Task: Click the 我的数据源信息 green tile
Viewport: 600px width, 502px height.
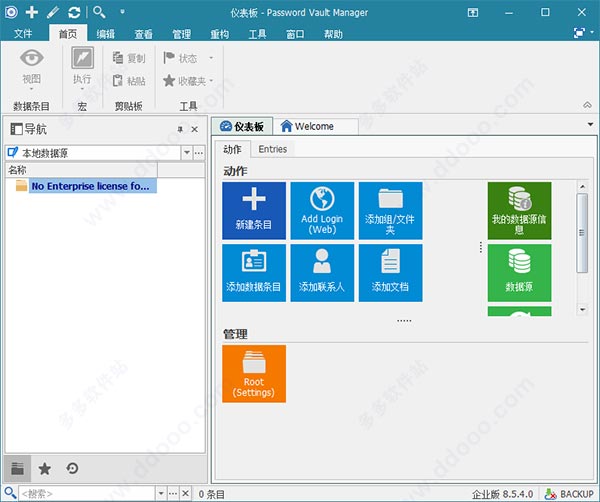Action: (x=519, y=211)
